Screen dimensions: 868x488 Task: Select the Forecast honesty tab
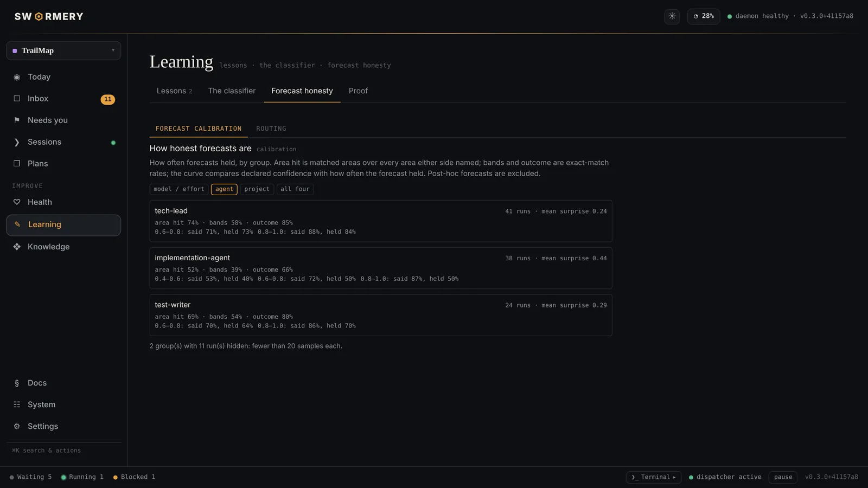click(x=302, y=91)
